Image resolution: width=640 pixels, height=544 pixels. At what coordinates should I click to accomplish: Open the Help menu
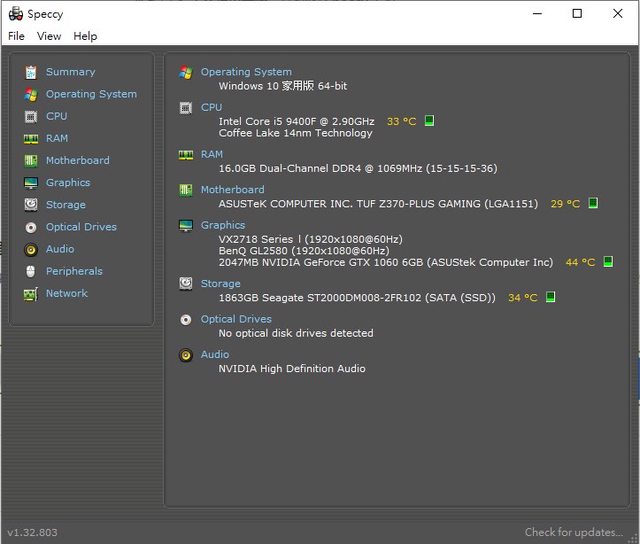(x=85, y=36)
